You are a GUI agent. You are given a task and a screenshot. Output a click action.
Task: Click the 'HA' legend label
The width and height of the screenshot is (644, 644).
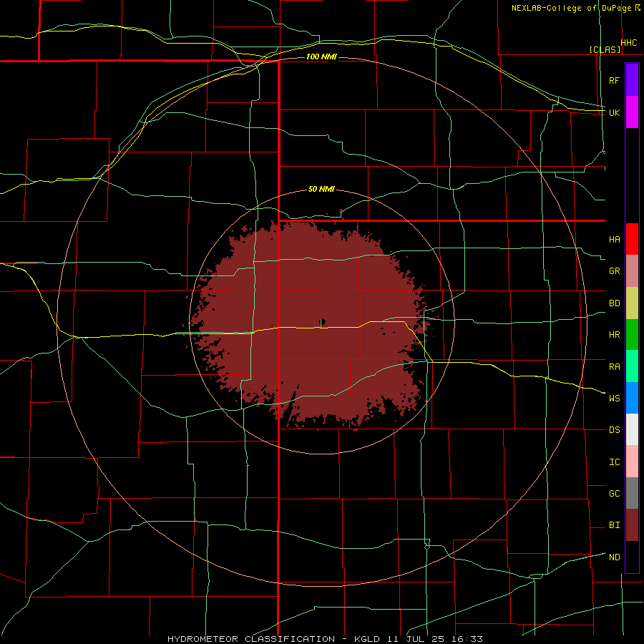[615, 240]
